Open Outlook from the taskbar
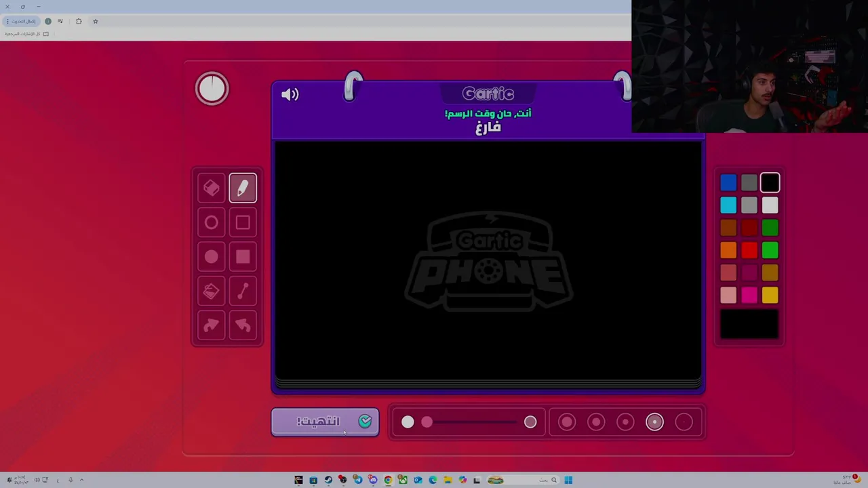The width and height of the screenshot is (868, 488). [418, 480]
